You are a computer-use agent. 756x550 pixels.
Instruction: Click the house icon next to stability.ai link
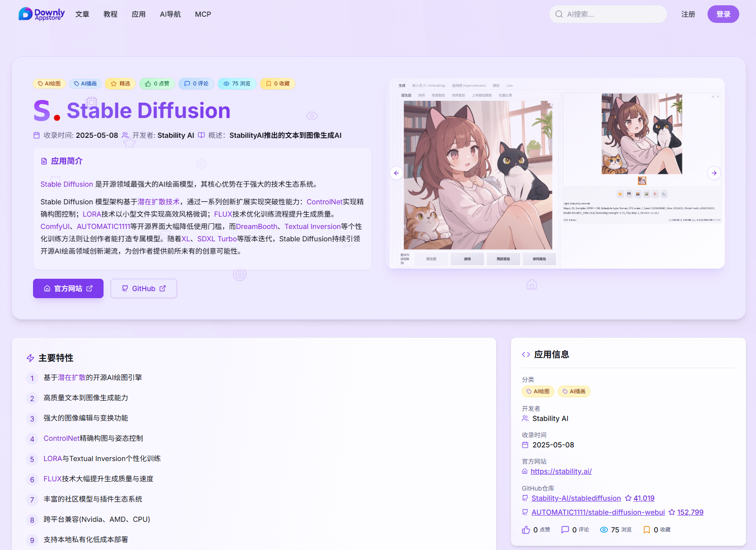[x=525, y=471]
